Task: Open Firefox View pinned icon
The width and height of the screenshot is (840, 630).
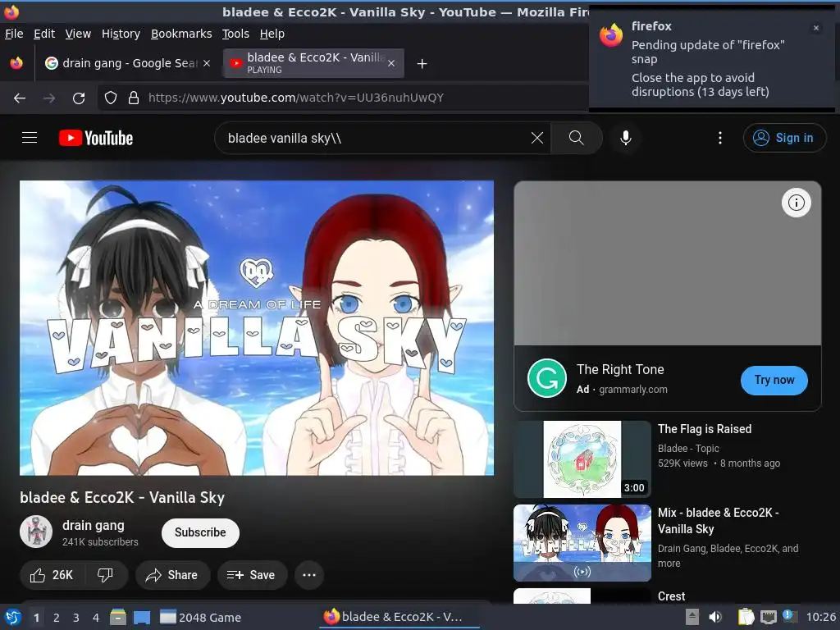Action: pos(16,63)
